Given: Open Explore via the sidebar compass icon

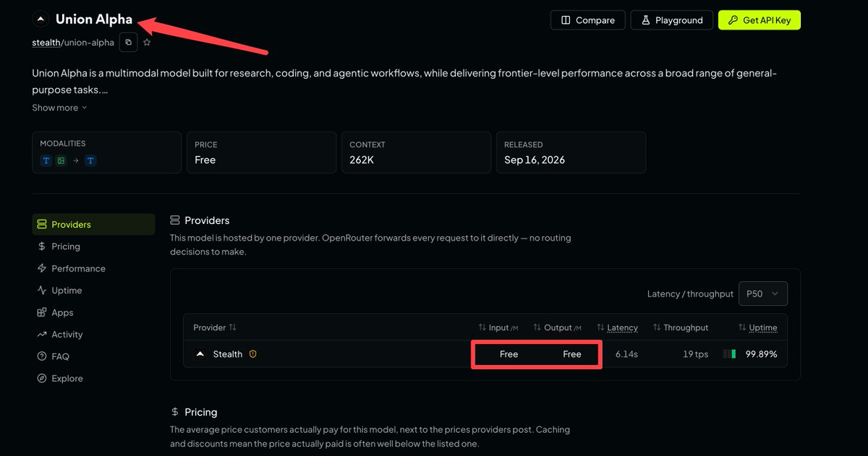Looking at the screenshot, I should (42, 379).
